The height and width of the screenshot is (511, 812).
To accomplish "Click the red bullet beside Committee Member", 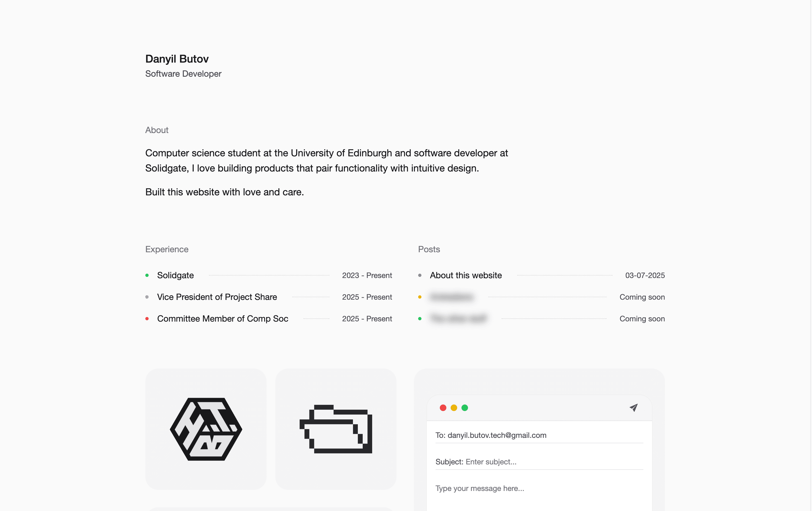I will pyautogui.click(x=147, y=319).
